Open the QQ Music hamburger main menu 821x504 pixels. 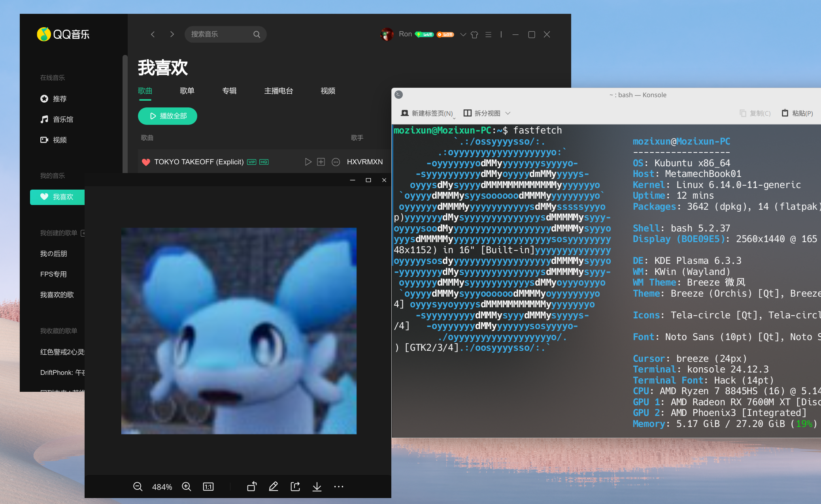pos(488,35)
